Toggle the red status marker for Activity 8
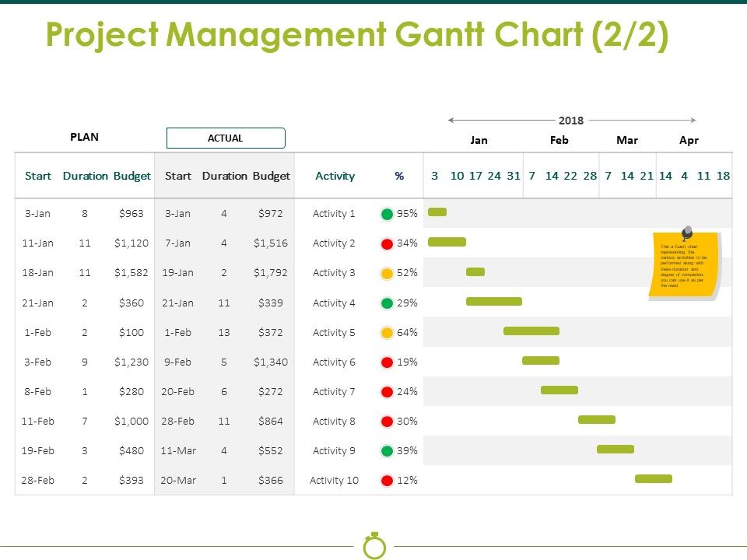Image resolution: width=747 pixels, height=560 pixels. pos(388,421)
